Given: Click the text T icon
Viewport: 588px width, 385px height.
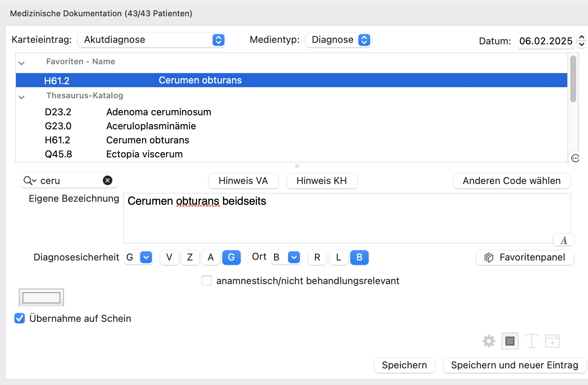Looking at the screenshot, I should click(x=531, y=341).
